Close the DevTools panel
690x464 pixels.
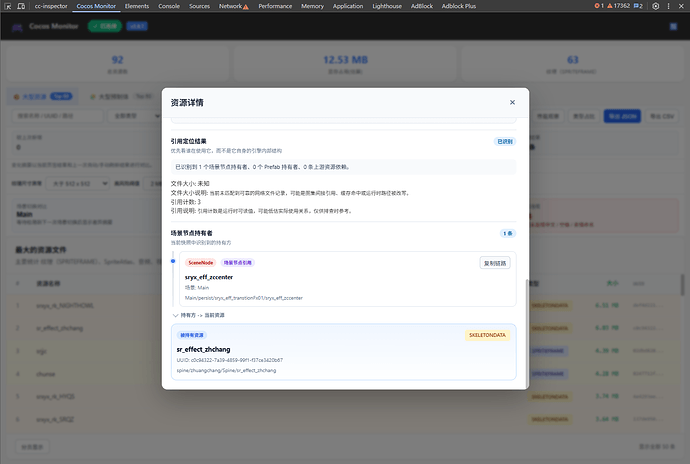(x=681, y=6)
